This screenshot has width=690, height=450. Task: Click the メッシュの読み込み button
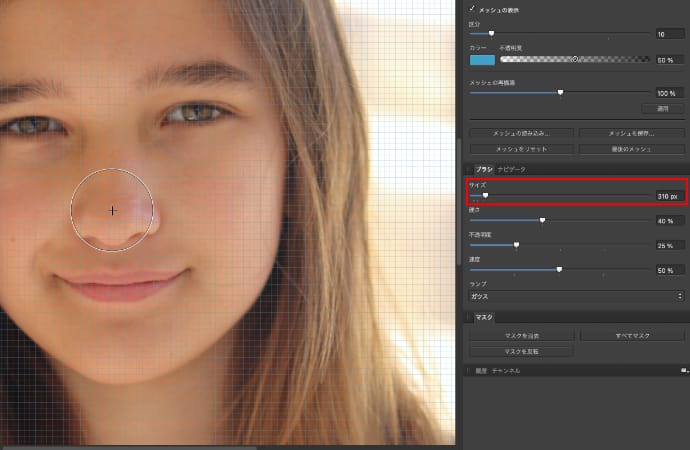[x=521, y=133]
